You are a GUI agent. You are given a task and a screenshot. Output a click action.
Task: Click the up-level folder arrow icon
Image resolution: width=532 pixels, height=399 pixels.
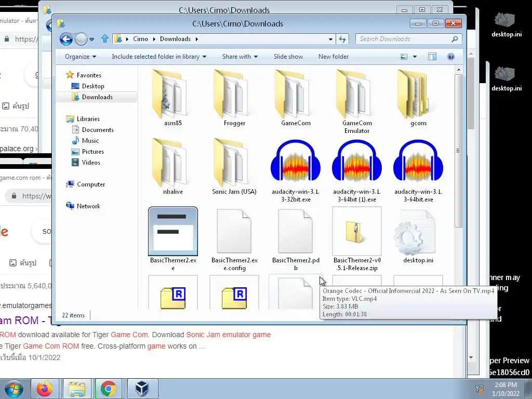(x=105, y=38)
